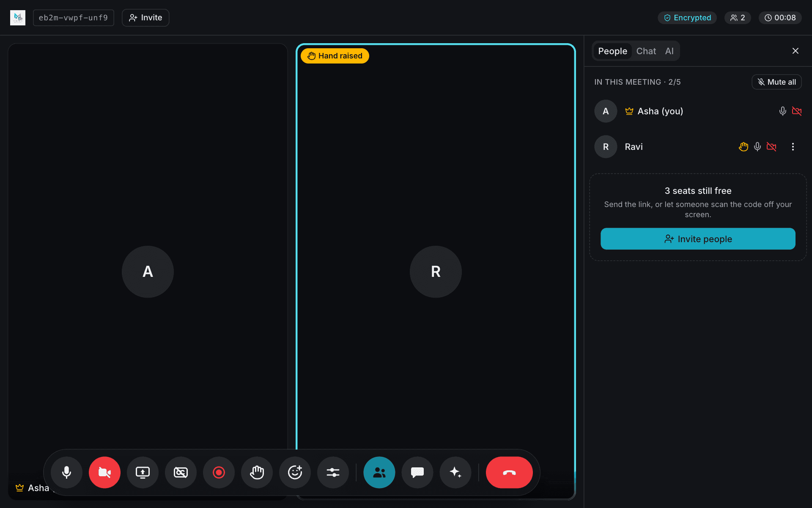This screenshot has width=812, height=508.
Task: Click the 'IN THIS MEETING · 2/5' label
Action: 637,82
